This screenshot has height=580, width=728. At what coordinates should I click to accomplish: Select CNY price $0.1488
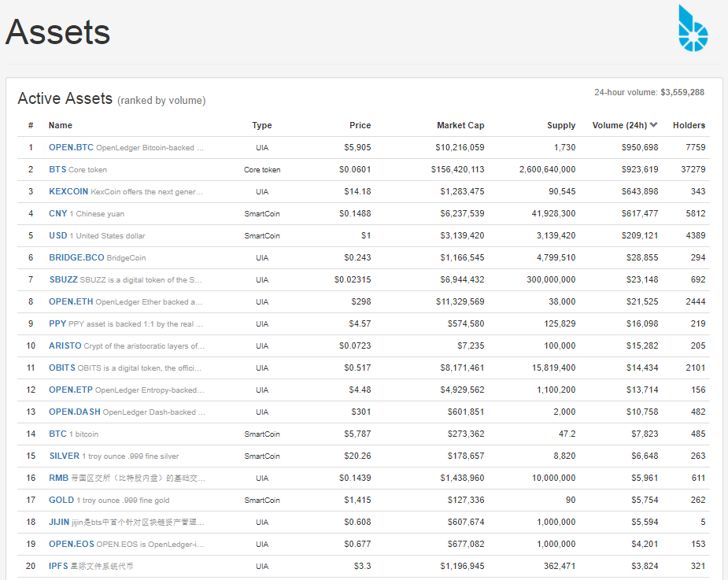(355, 213)
